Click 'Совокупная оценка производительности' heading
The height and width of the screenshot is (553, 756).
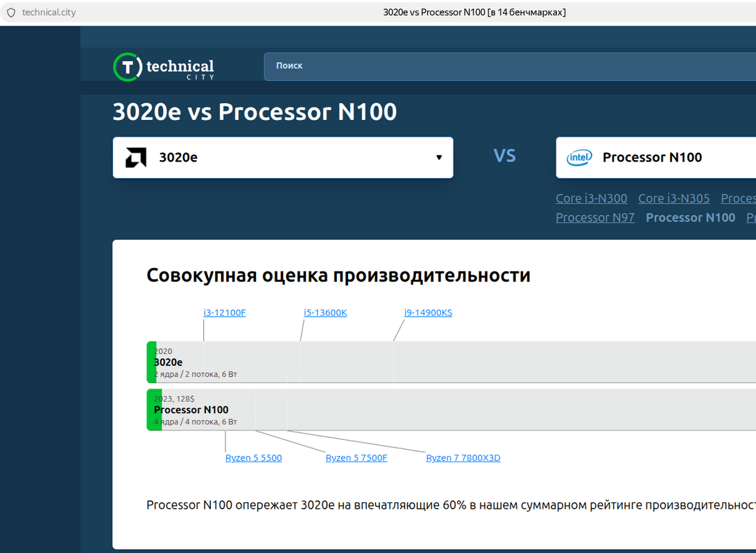coord(338,276)
